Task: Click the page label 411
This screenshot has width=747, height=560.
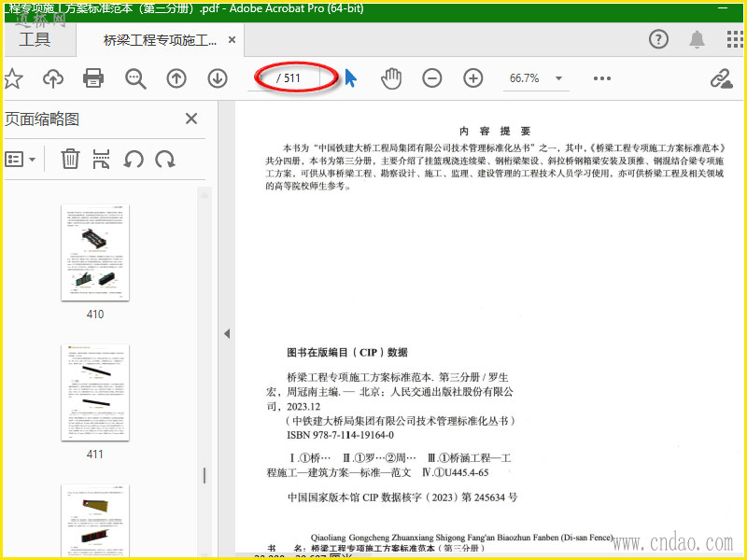Action: [x=95, y=455]
